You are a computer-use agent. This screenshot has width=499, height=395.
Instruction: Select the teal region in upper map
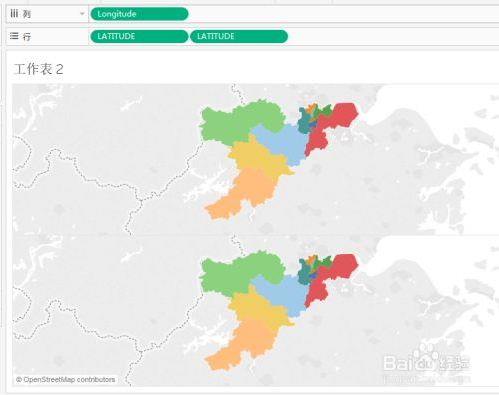[x=303, y=123]
